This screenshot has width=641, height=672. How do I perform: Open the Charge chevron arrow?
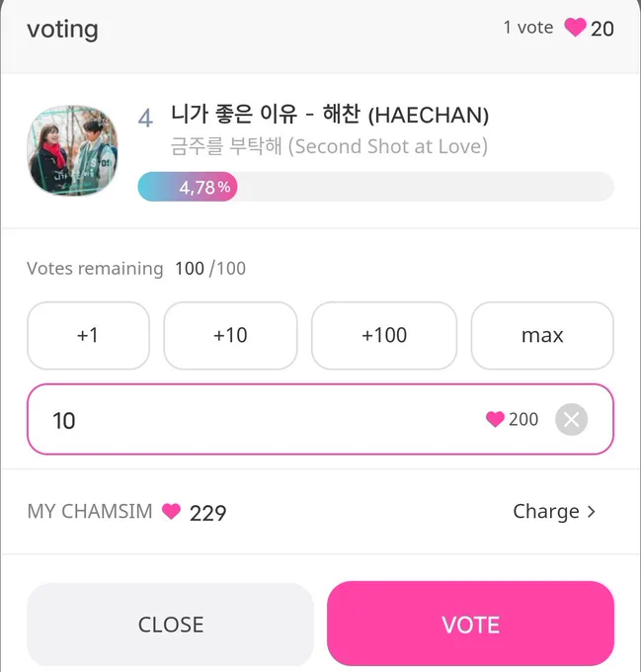pyautogui.click(x=592, y=511)
